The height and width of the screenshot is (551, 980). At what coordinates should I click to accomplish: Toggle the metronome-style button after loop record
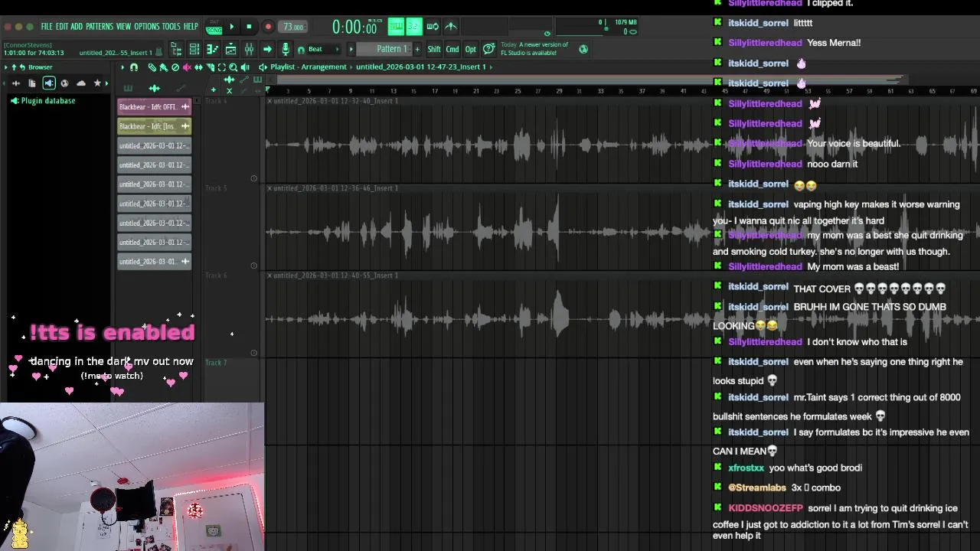click(x=451, y=27)
